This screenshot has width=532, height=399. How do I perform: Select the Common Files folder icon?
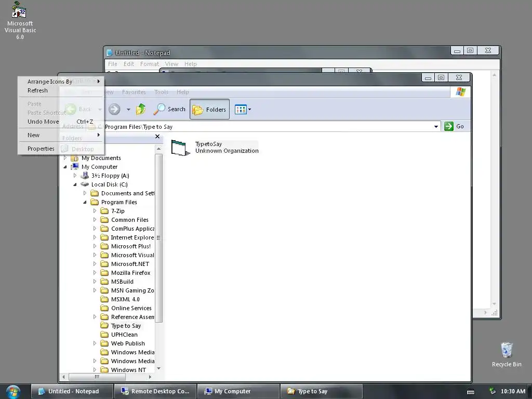pos(104,220)
